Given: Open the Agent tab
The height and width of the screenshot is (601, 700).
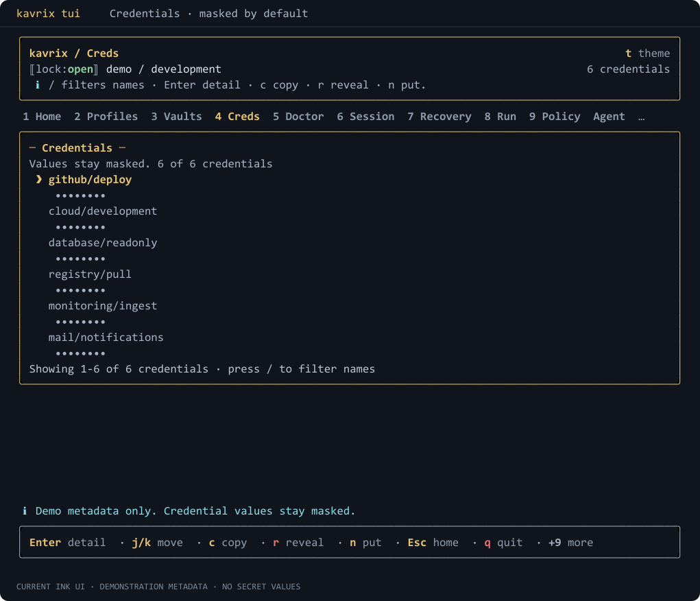Looking at the screenshot, I should [x=609, y=117].
